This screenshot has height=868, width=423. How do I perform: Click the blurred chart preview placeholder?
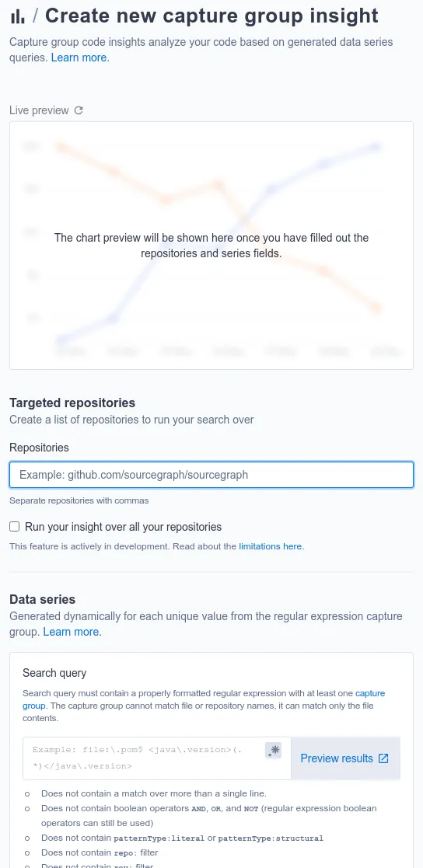point(211,246)
